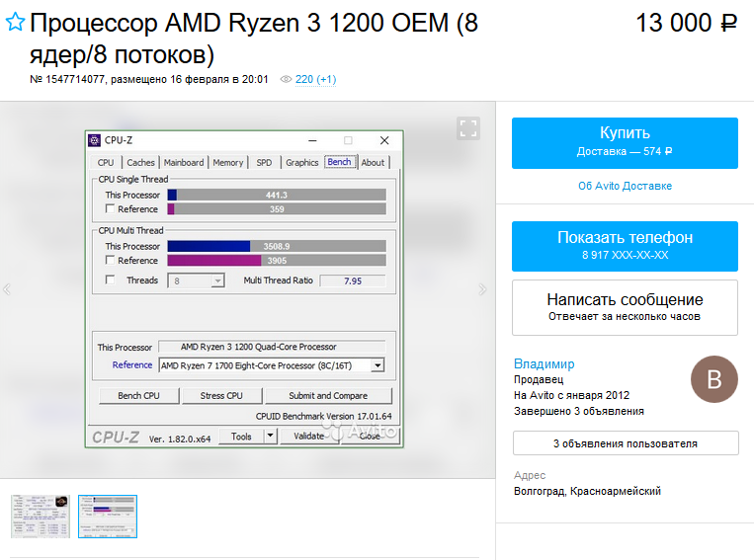The width and height of the screenshot is (754, 560).
Task: Click seller avatar with letter B
Action: click(714, 379)
